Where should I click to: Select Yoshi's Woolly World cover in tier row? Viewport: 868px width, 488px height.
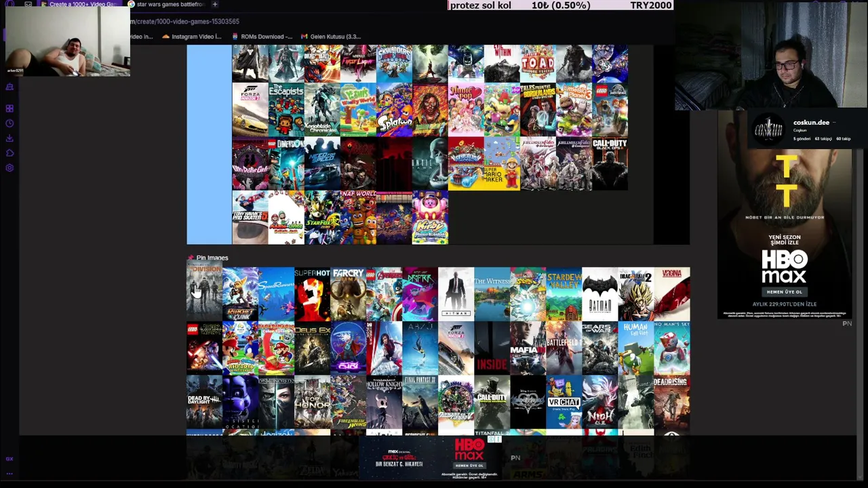[x=357, y=110]
